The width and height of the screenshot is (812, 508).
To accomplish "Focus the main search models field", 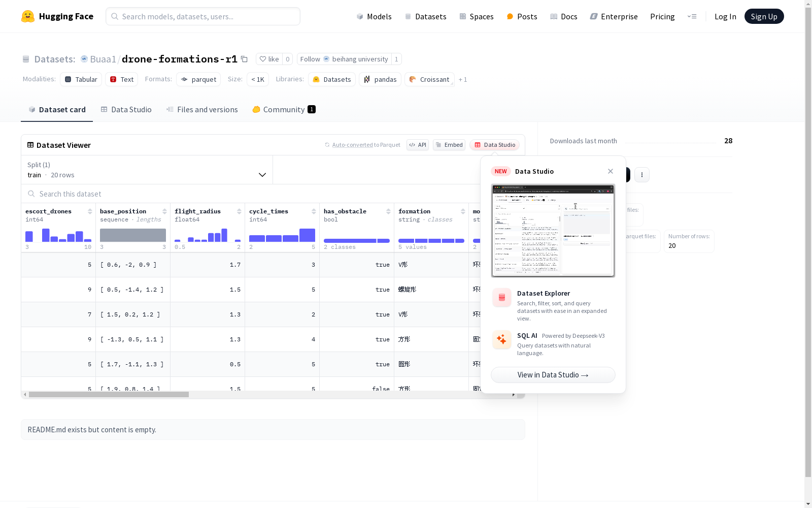I will click(x=203, y=16).
